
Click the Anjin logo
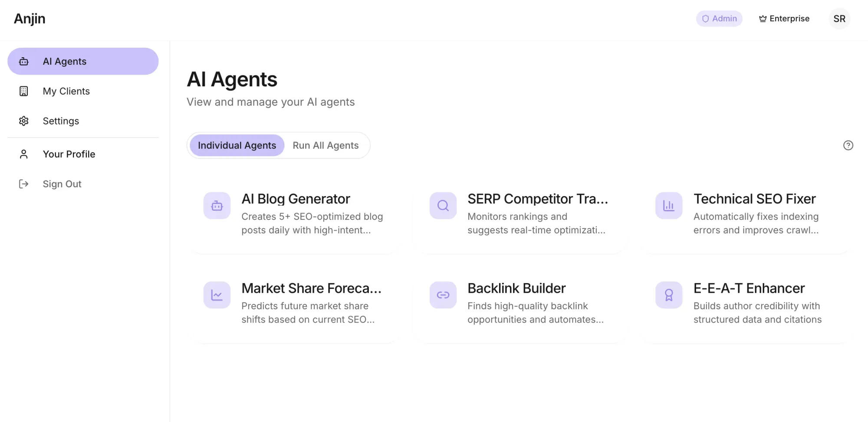click(x=30, y=19)
